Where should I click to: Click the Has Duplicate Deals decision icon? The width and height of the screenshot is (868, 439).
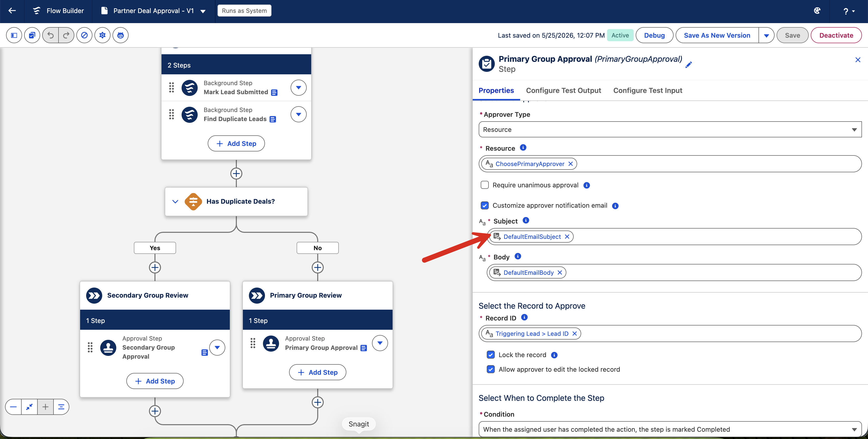193,201
